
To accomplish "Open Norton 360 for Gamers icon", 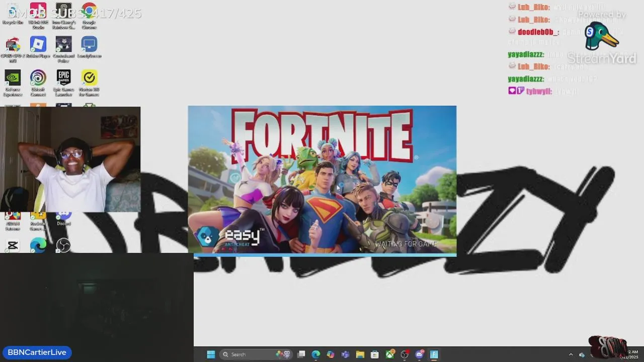I will click(x=89, y=83).
